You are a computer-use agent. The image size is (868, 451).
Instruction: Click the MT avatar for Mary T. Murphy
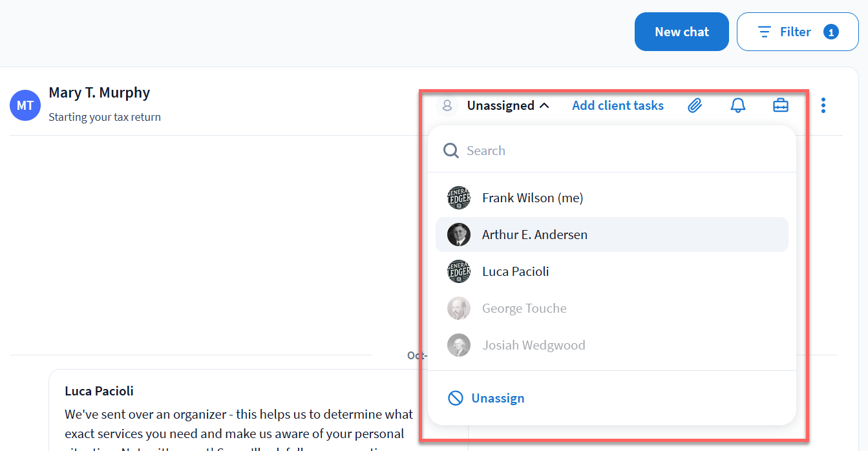point(25,105)
